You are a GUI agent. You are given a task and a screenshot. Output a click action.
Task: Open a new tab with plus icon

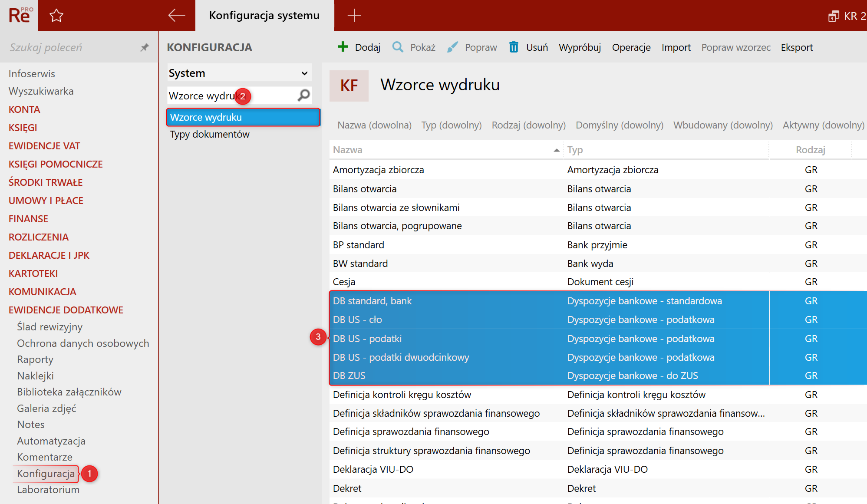click(x=354, y=16)
